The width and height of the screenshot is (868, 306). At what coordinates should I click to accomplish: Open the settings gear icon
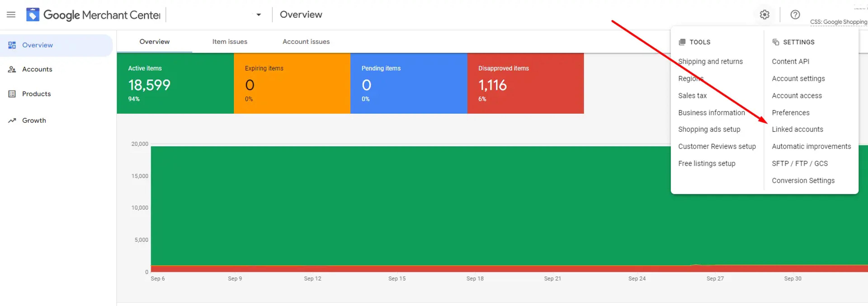pos(764,14)
